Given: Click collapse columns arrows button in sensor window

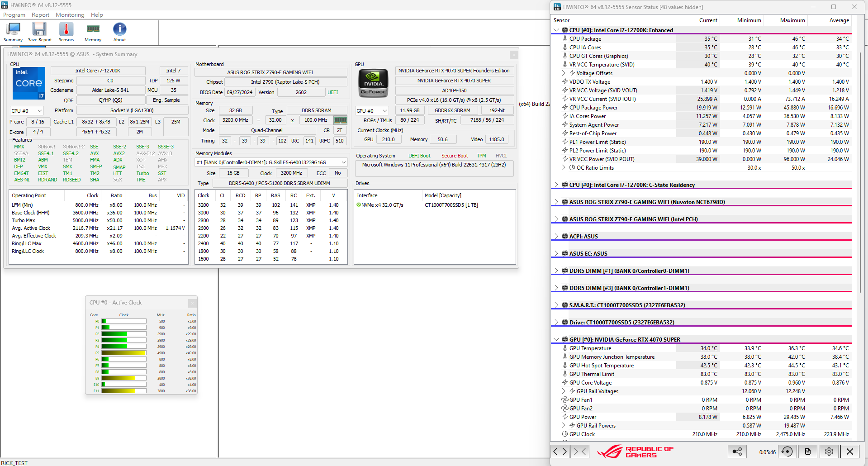Looking at the screenshot, I should (579, 451).
